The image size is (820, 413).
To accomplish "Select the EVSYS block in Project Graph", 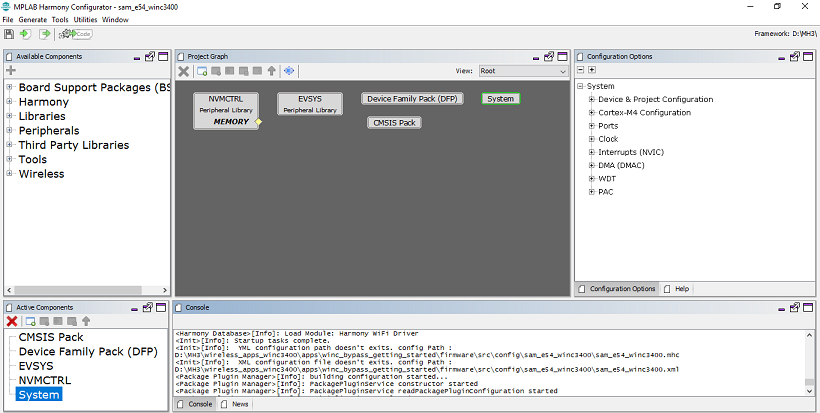I will [310, 104].
